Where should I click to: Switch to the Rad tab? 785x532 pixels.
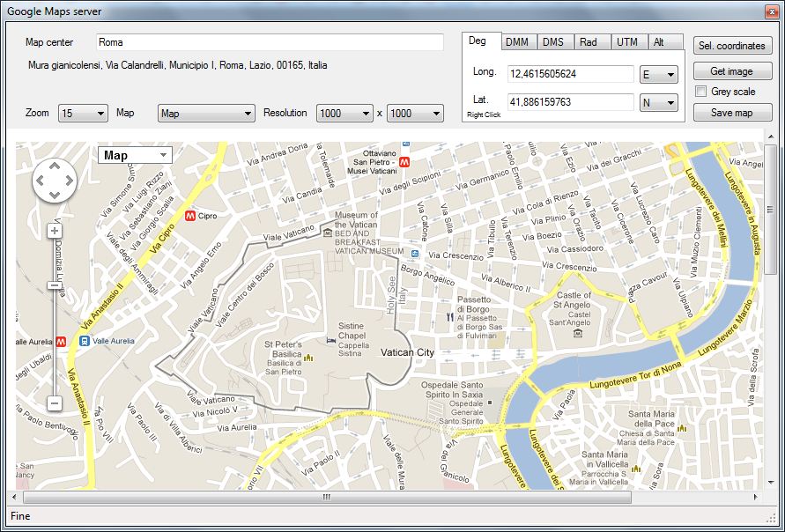pyautogui.click(x=592, y=42)
